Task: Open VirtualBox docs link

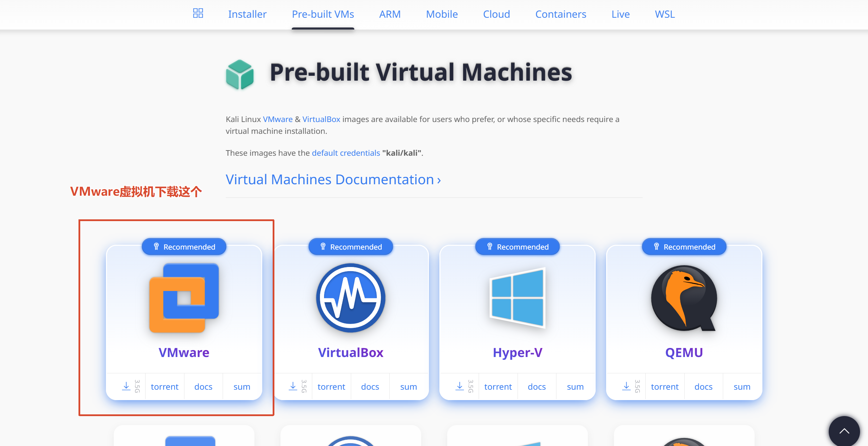Action: [370, 387]
